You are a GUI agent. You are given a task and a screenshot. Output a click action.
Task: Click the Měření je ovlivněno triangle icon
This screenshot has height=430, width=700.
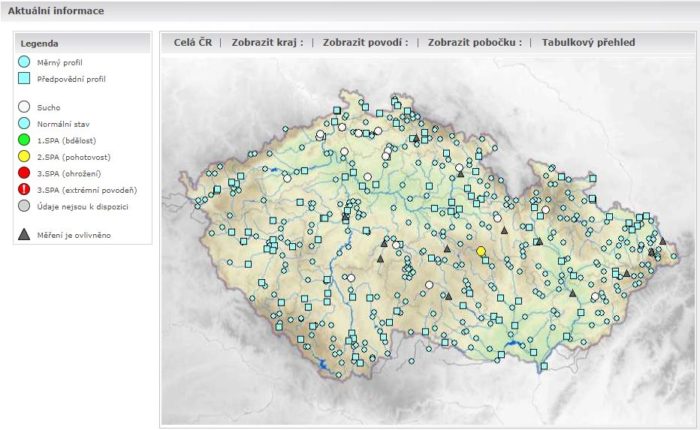24,234
